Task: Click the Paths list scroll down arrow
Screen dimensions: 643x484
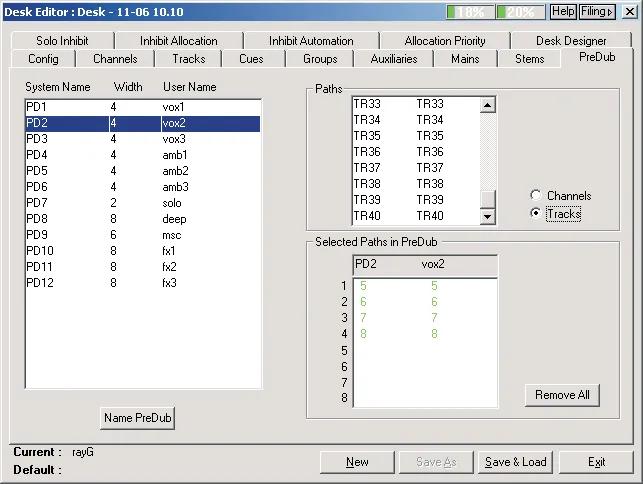Action: pyautogui.click(x=487, y=216)
